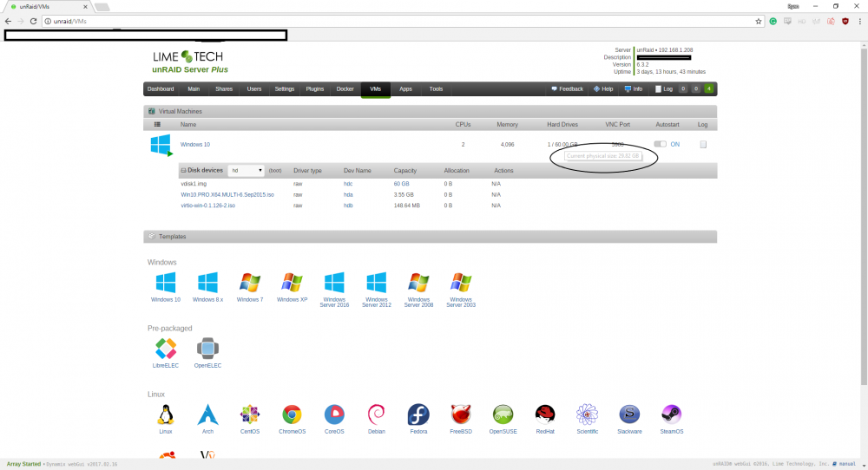The height and width of the screenshot is (470, 868).
Task: Toggle the VM list view icon
Action: click(x=157, y=124)
